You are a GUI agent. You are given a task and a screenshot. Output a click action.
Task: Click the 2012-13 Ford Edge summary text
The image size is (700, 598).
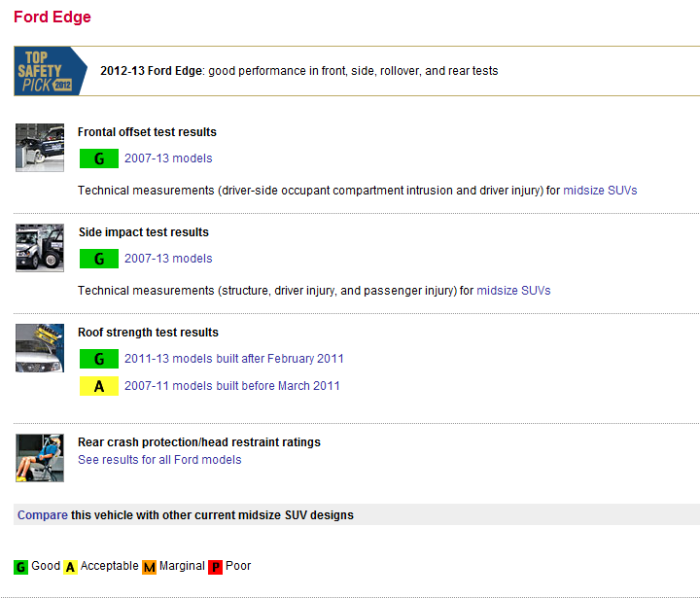coord(299,71)
